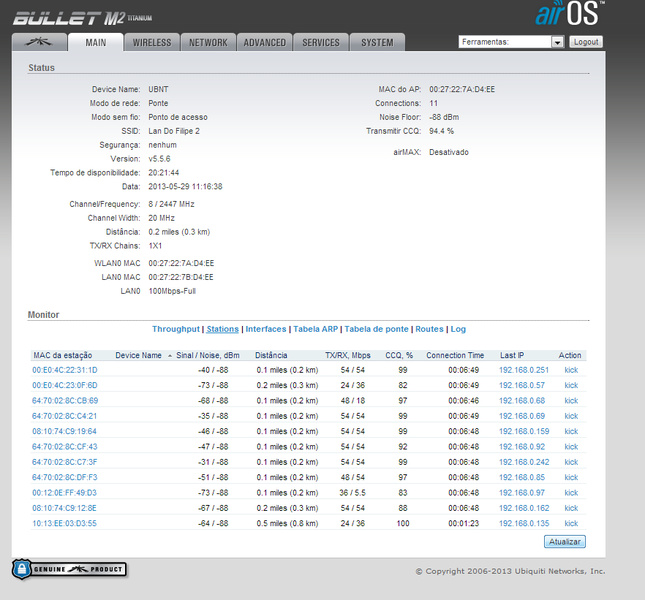The image size is (645, 600).
Task: Open the Ferramentas dropdown arrow
Action: tap(557, 42)
